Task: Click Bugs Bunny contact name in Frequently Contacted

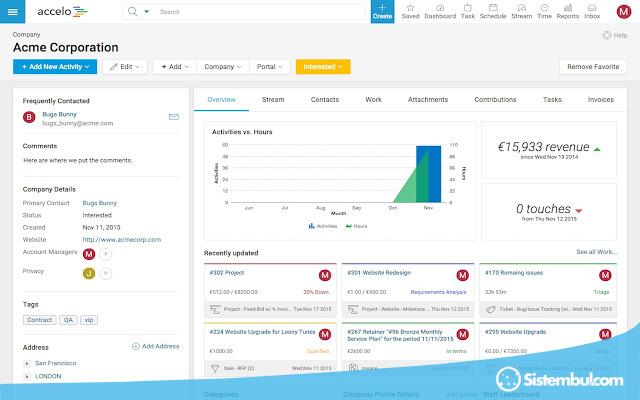Action: tap(60, 114)
